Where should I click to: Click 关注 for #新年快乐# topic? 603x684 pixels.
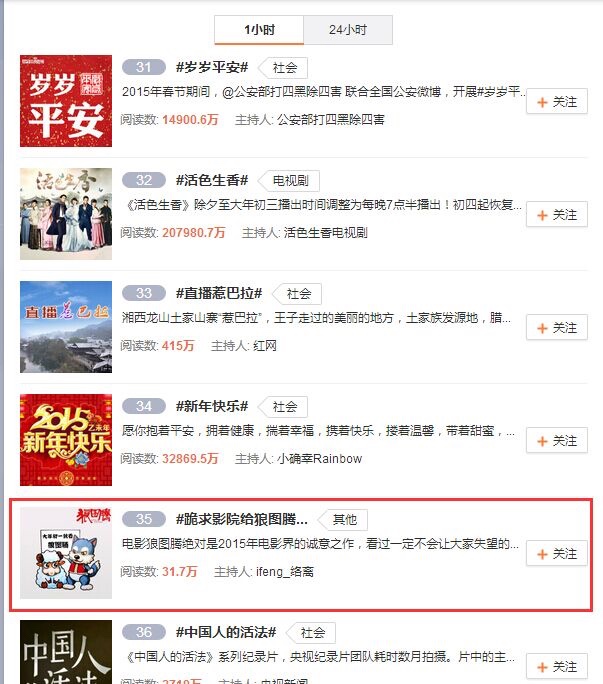pos(557,440)
